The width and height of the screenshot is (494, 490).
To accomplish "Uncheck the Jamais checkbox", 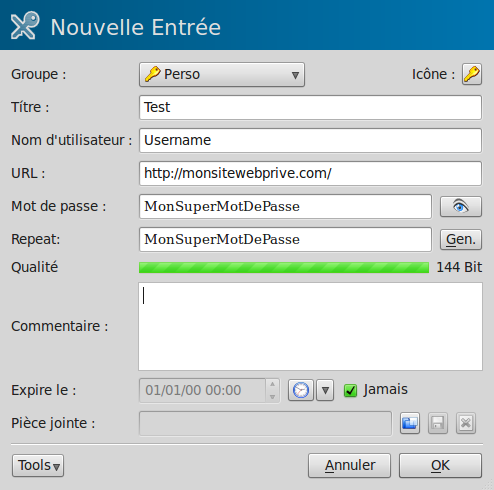I will [x=350, y=390].
